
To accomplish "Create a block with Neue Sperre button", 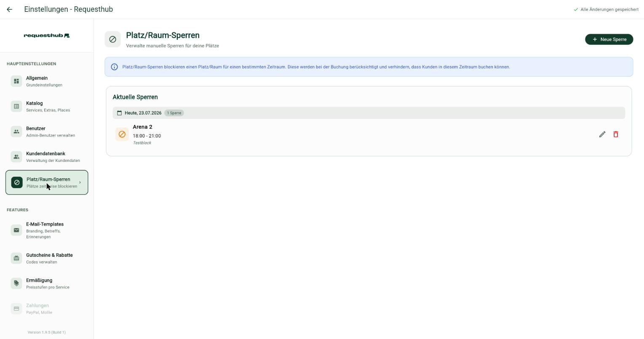I will pos(609,39).
